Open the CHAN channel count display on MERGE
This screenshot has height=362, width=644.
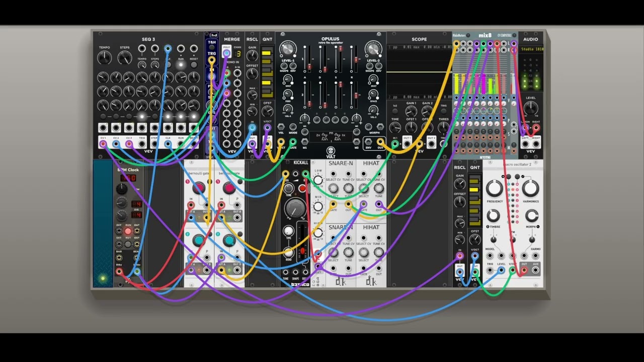pos(237,54)
